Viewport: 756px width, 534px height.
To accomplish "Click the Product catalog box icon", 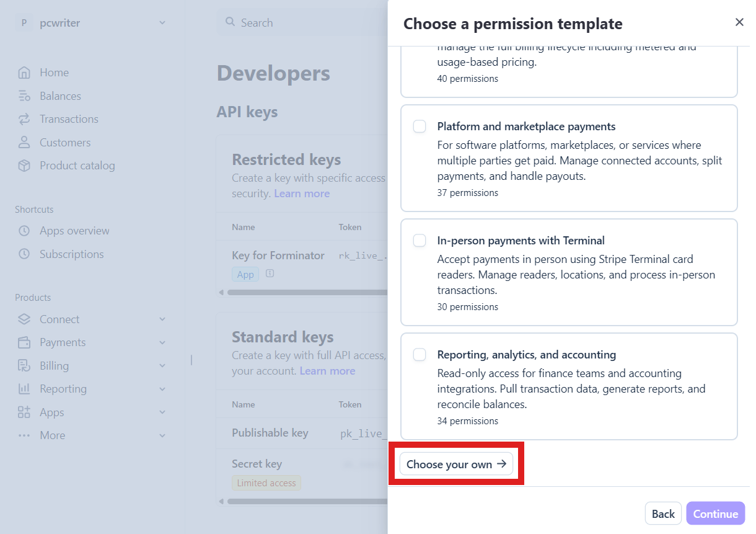I will click(24, 166).
